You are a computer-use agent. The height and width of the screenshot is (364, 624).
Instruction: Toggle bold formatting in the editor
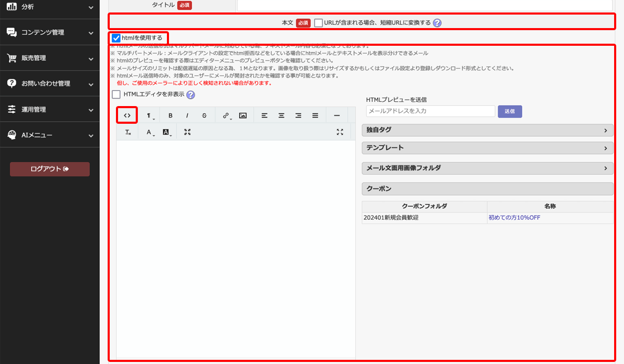(x=171, y=115)
